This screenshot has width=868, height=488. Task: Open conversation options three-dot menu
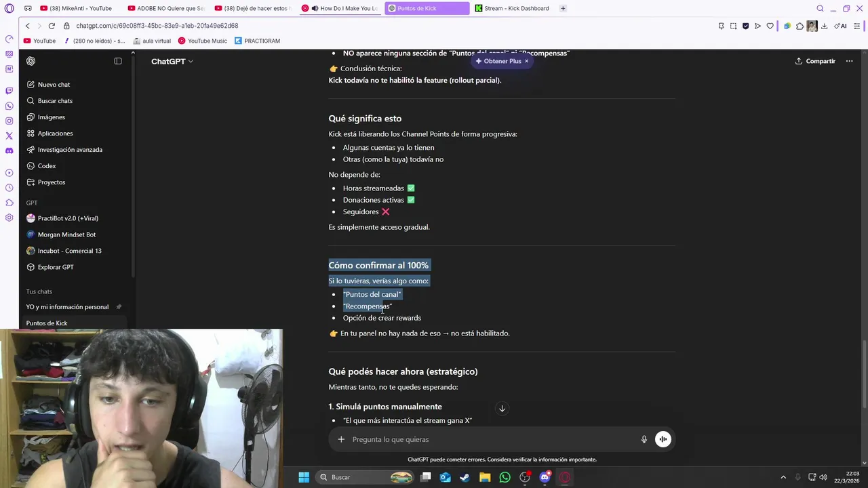(849, 61)
